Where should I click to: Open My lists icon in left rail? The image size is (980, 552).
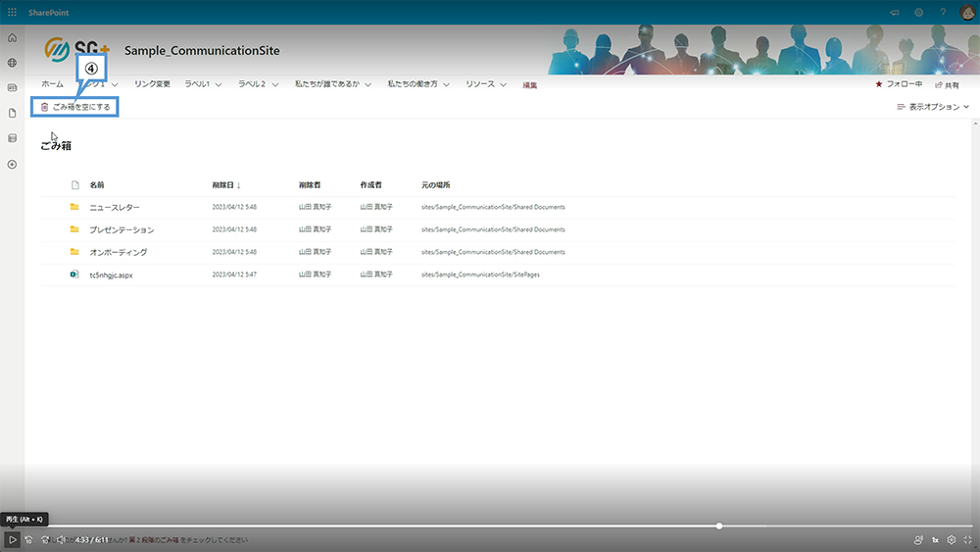(x=12, y=138)
